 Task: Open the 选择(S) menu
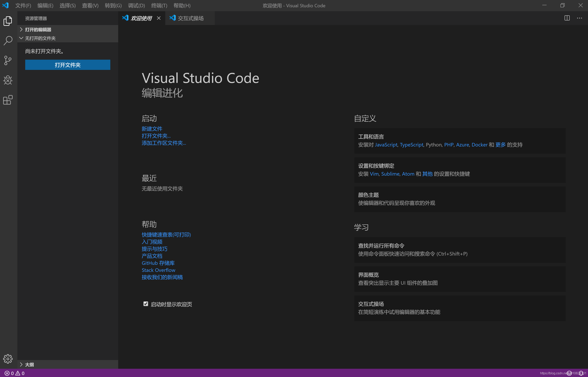[68, 5]
